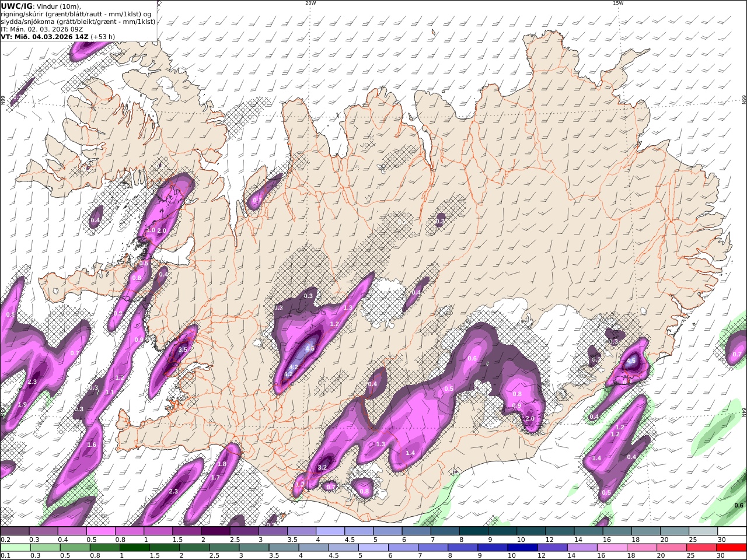Select the darkest purple swatch between 2 and 2.5, upper legend
This screenshot has width=747, height=560.
(x=215, y=531)
